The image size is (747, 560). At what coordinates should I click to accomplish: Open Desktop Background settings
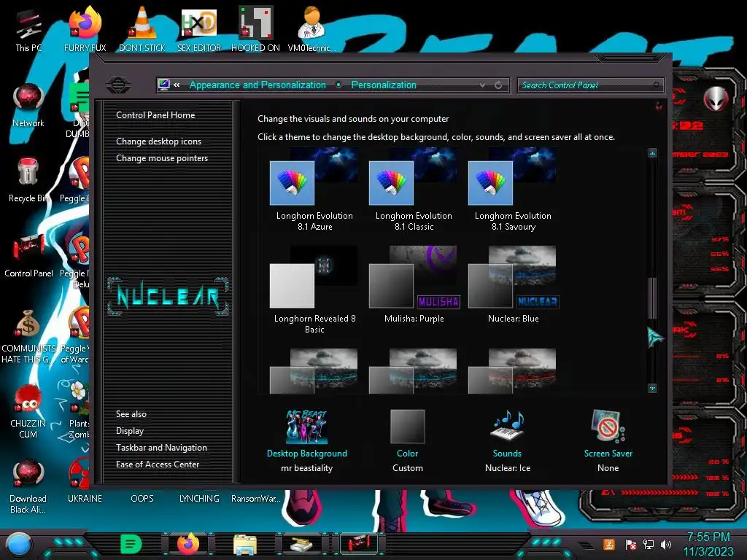click(307, 440)
